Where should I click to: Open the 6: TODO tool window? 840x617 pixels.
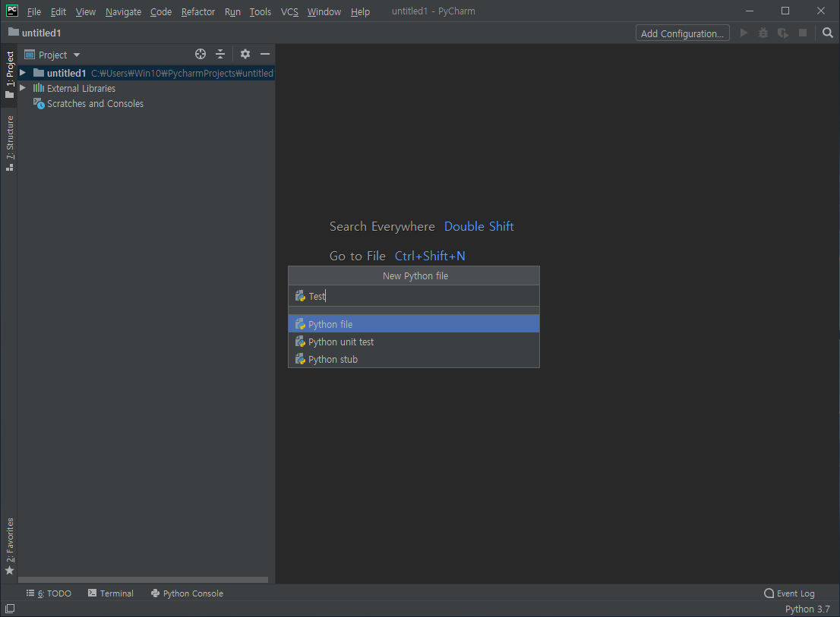click(49, 593)
